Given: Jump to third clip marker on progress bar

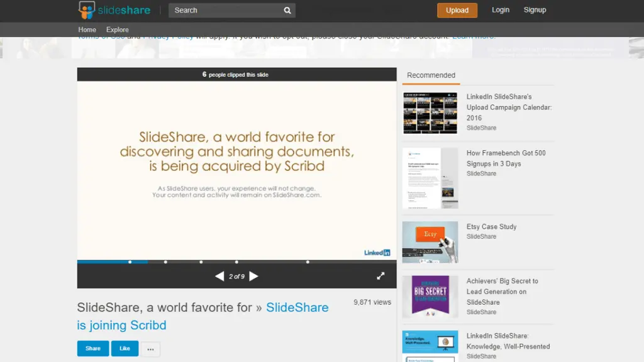Looking at the screenshot, I should point(201,262).
